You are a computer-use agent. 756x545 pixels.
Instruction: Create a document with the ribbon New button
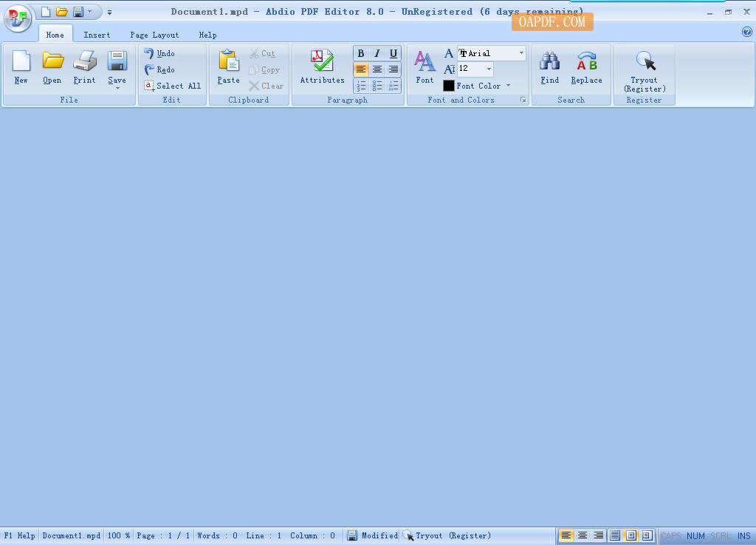21,67
